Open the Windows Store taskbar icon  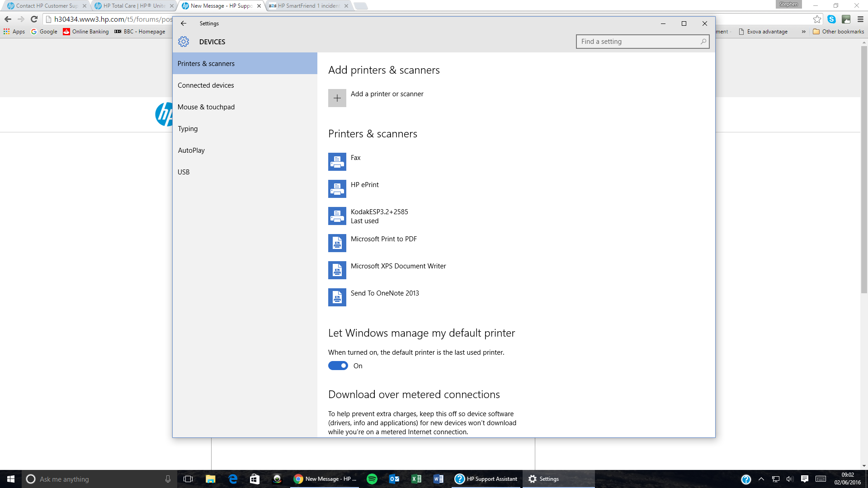tap(255, 479)
